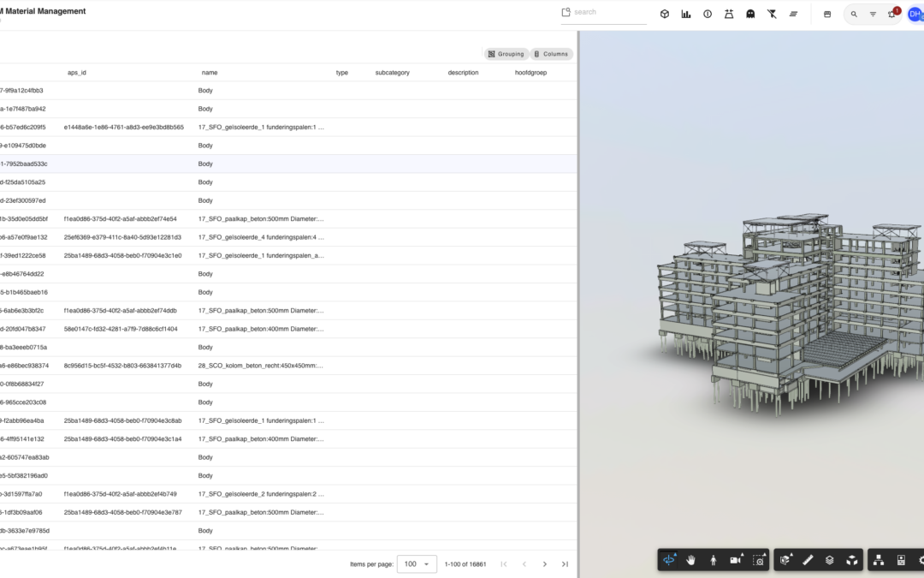924x578 pixels.
Task: Jump to last page of table
Action: click(565, 563)
